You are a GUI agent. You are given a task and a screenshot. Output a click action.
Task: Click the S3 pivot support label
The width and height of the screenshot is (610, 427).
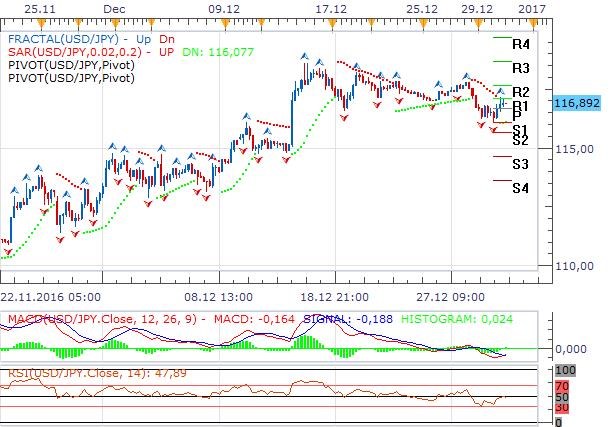point(520,163)
